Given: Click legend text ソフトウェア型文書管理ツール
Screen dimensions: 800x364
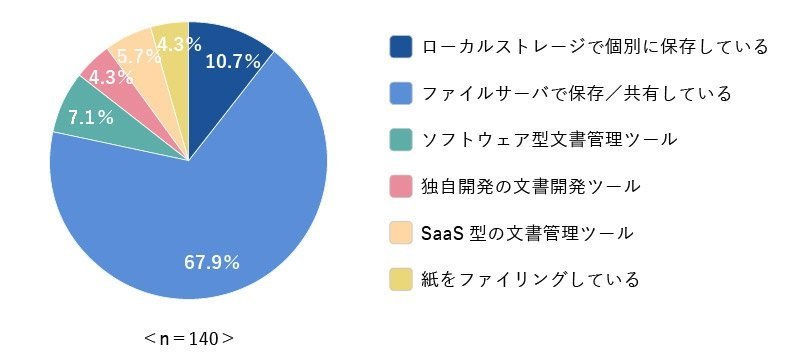Looking at the screenshot, I should click(x=549, y=140).
